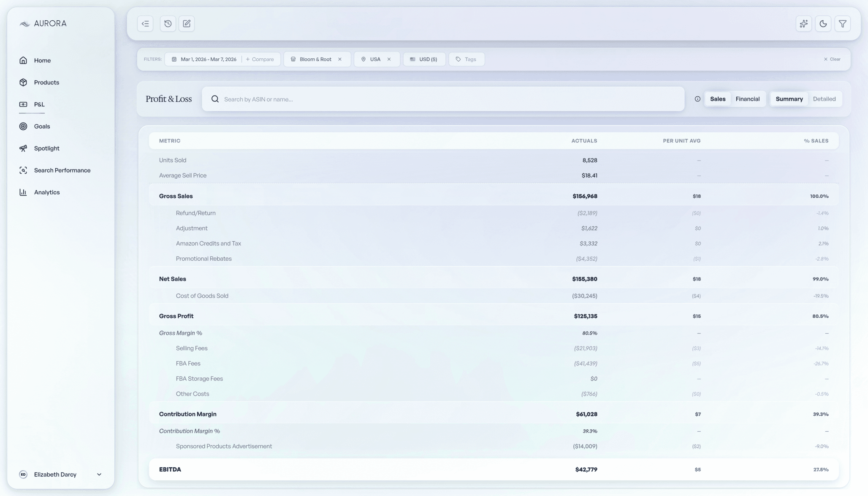Open the Spotlight section
Viewport: 868px width, 496px height.
coord(46,148)
